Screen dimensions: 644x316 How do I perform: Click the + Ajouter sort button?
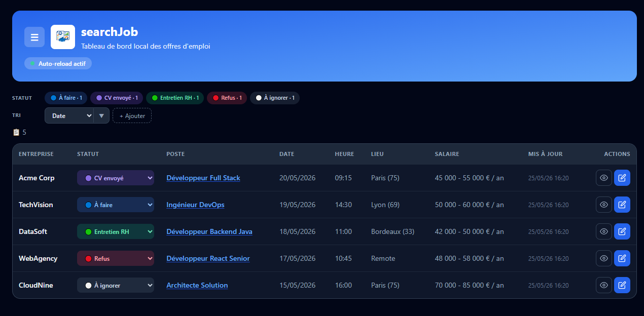132,115
